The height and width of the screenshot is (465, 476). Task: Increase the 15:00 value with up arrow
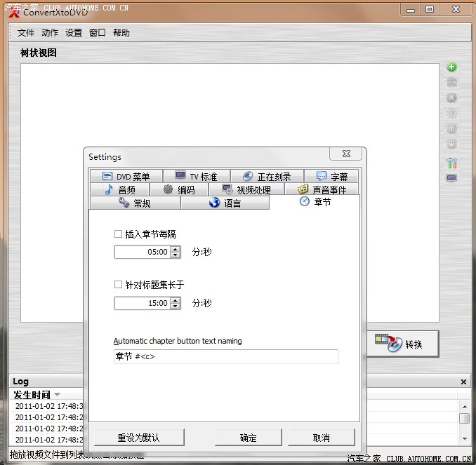[175, 300]
